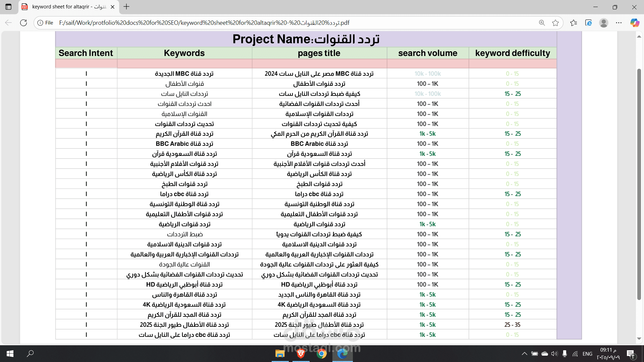The width and height of the screenshot is (644, 362).
Task: Focus the address bar with PDF path
Action: click(x=204, y=23)
